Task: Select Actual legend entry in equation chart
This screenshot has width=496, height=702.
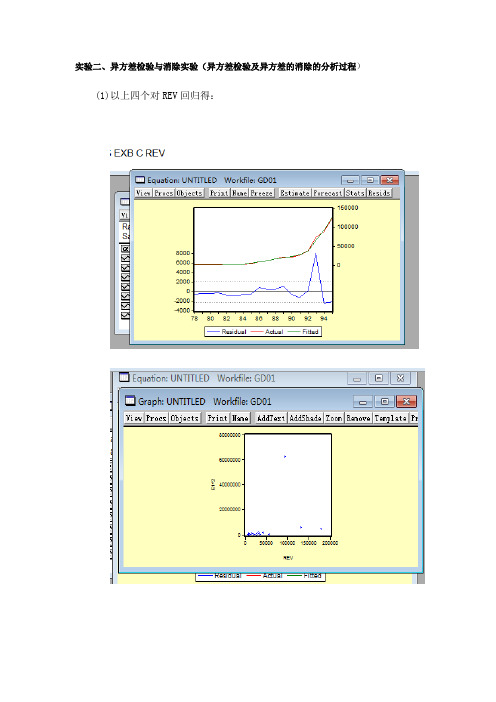Action: [x=267, y=332]
